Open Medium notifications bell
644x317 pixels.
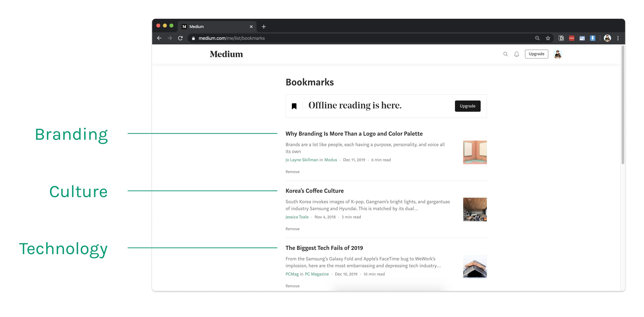point(516,54)
